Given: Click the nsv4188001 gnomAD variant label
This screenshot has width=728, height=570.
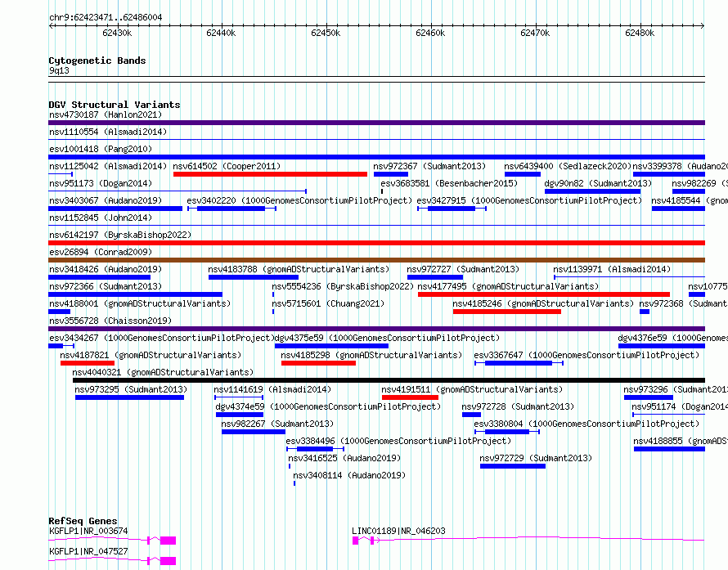Looking at the screenshot, I should coord(140,303).
